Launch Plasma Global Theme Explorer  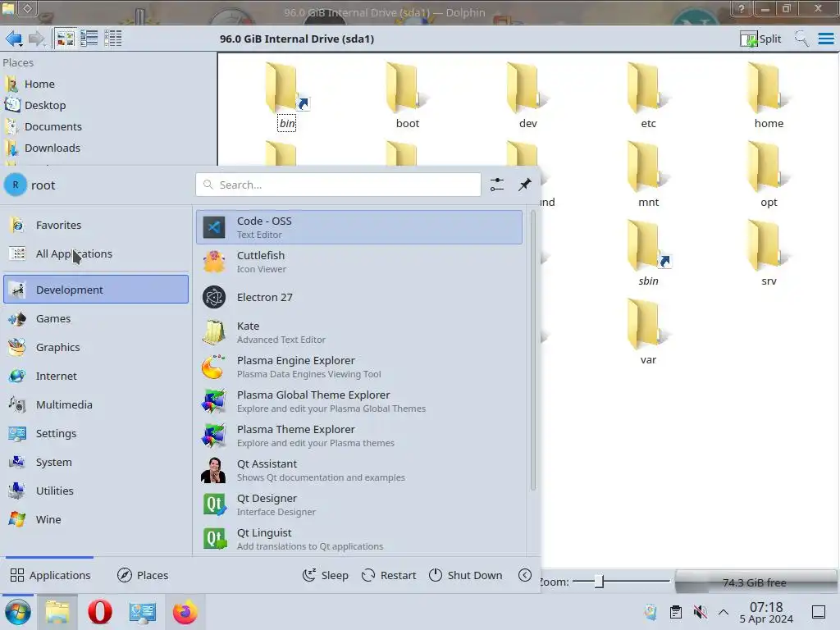(359, 401)
